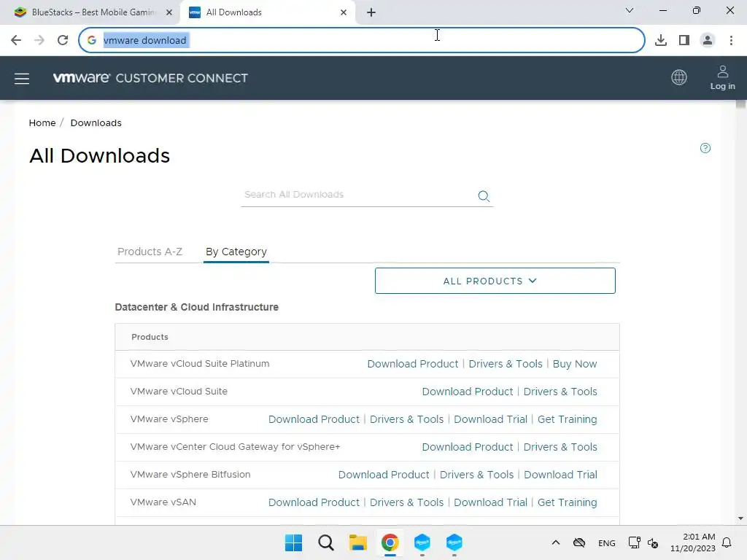747x560 pixels.
Task: Click the page scrollbar thumb
Action: pos(740,105)
